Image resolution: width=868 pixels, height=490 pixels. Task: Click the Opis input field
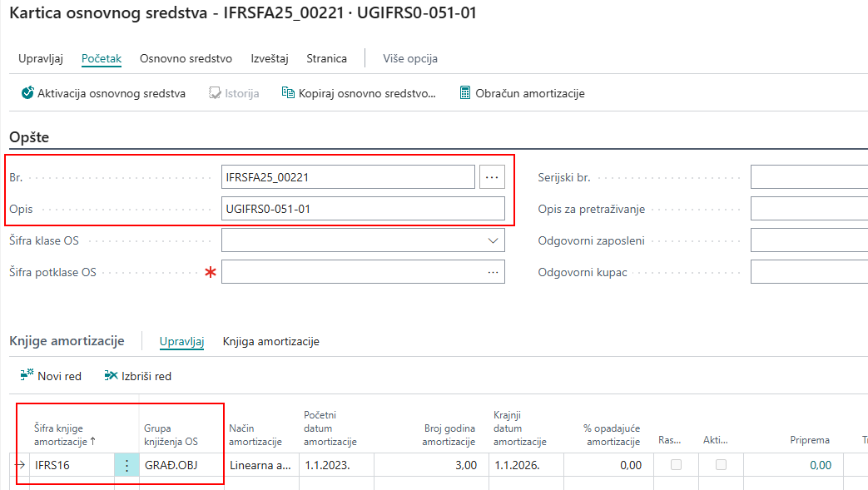(x=363, y=209)
